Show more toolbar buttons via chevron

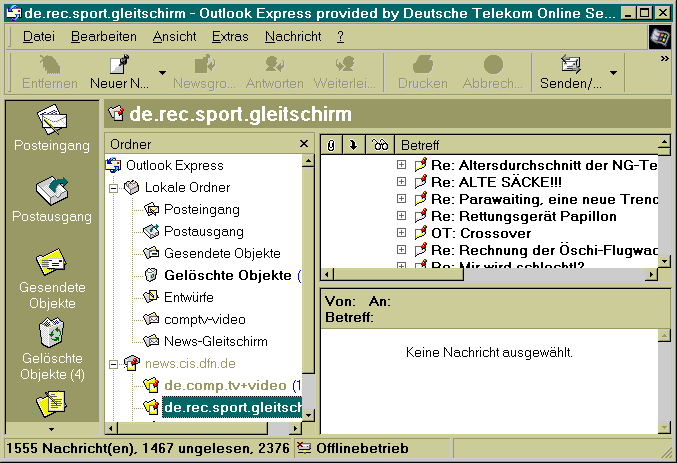pos(664,58)
